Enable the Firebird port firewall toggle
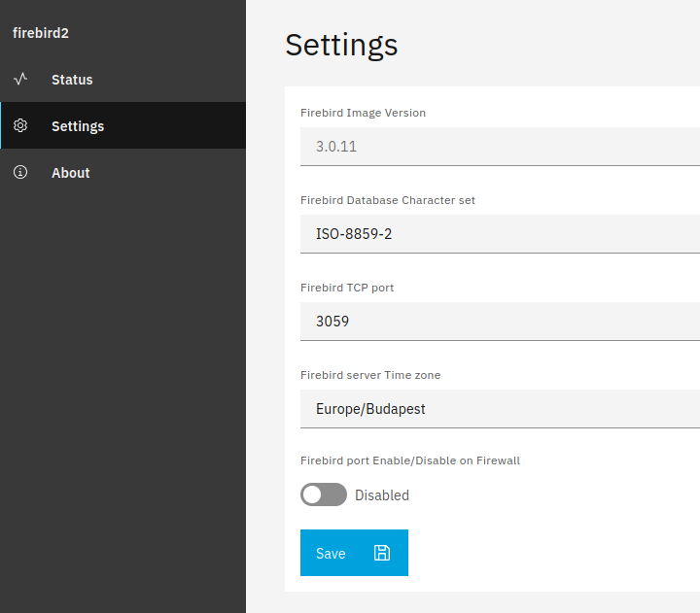 pyautogui.click(x=324, y=494)
